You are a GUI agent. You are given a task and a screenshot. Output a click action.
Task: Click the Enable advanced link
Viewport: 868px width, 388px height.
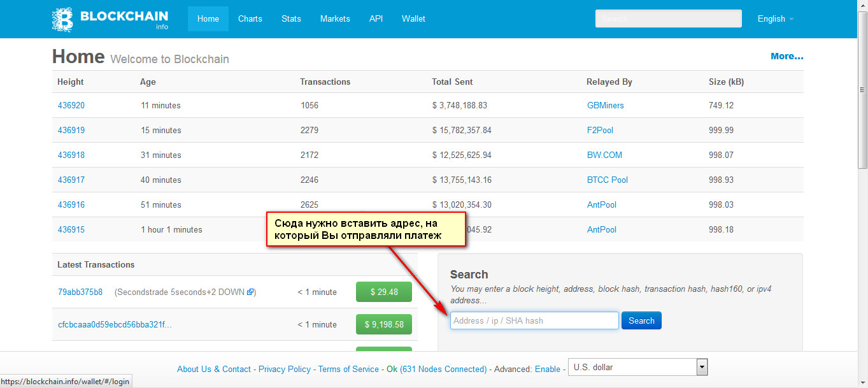[x=547, y=369]
